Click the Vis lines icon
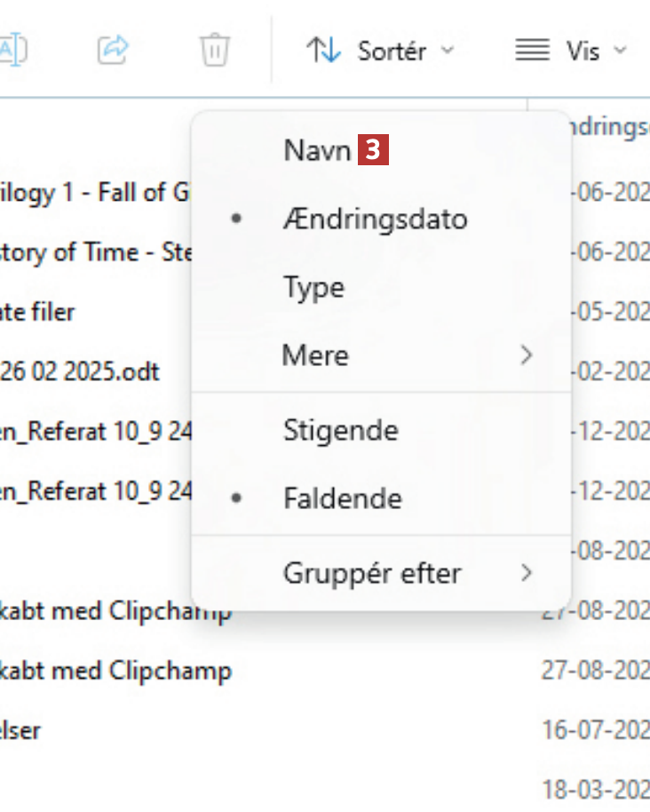Screen dimensions: 650x812 pos(532,50)
